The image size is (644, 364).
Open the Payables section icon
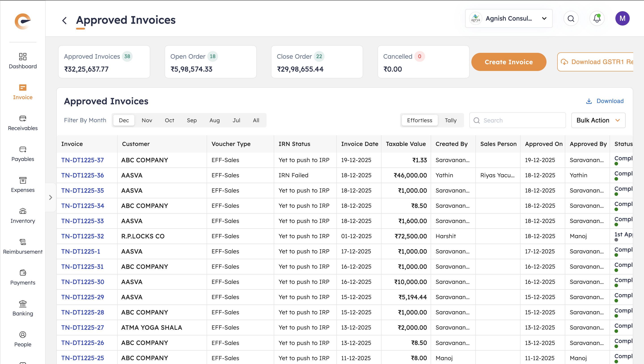tap(23, 150)
